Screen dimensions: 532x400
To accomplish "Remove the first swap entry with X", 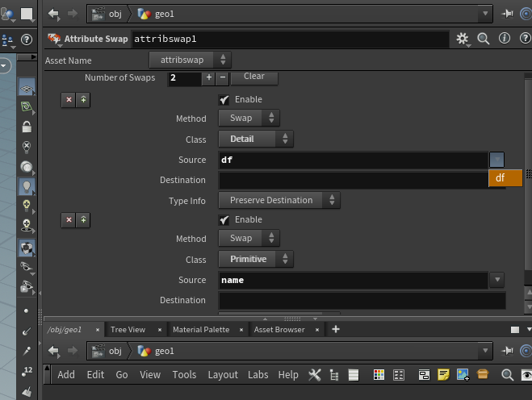I will pyautogui.click(x=69, y=100).
